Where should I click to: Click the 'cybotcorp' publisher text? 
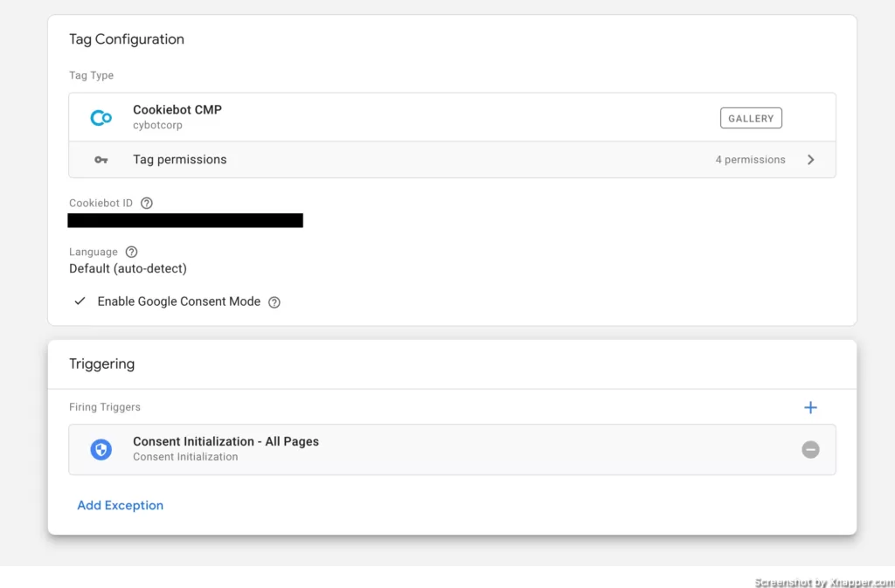(157, 125)
